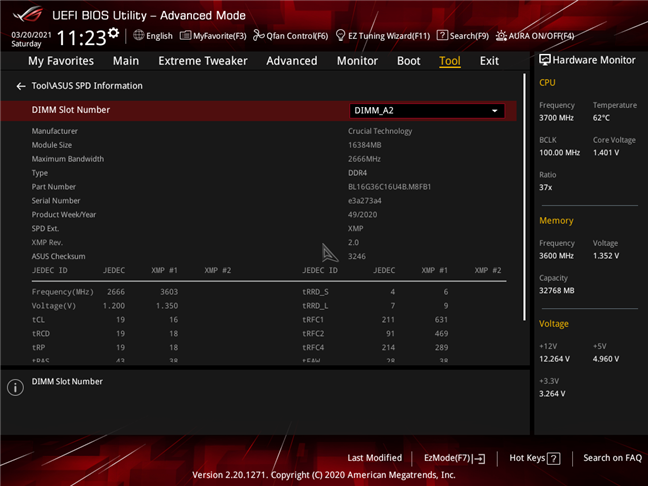The width and height of the screenshot is (648, 486).
Task: Open Exit tab
Action: point(489,61)
